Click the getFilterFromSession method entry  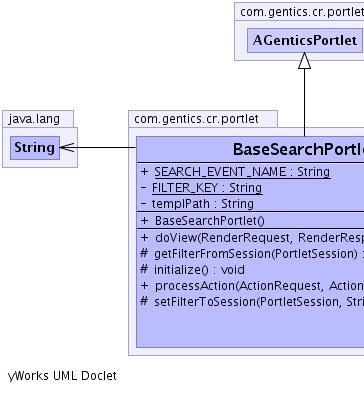(259, 254)
